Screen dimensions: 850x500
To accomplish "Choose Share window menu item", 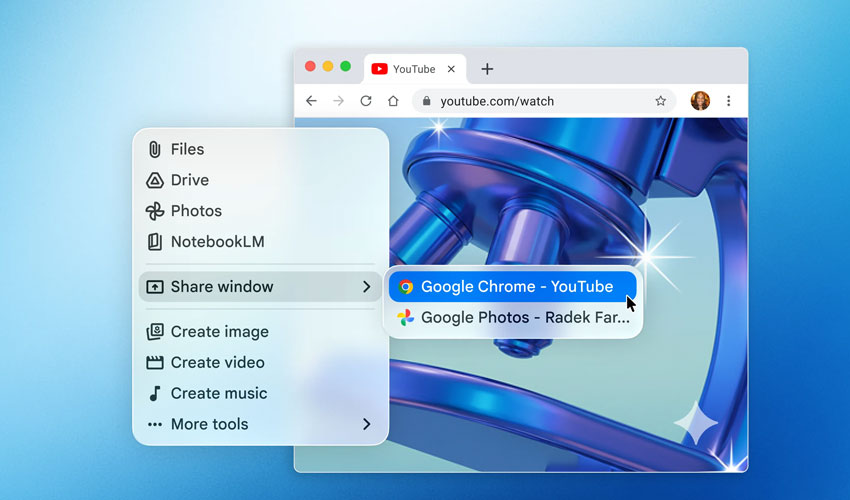I will (x=261, y=286).
